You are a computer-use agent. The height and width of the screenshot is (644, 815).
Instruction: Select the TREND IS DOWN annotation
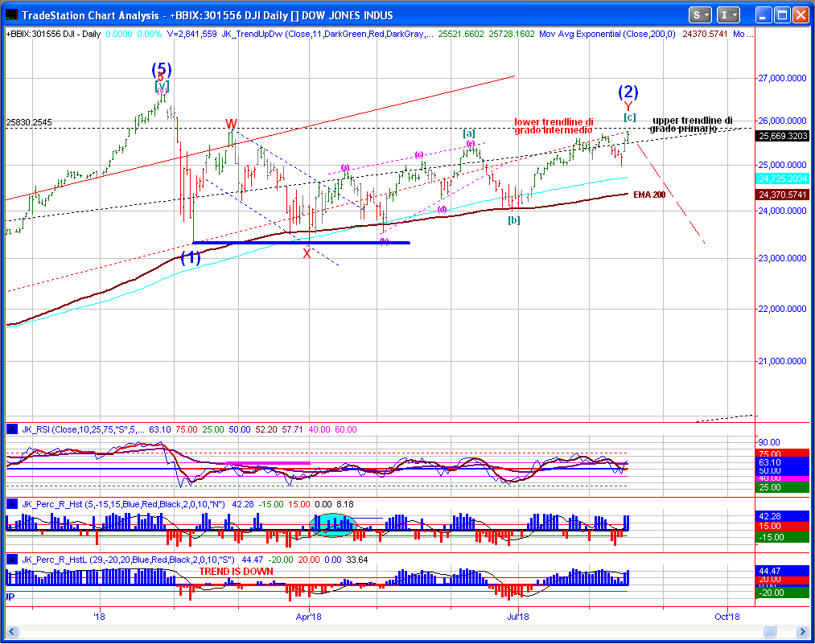pos(236,572)
